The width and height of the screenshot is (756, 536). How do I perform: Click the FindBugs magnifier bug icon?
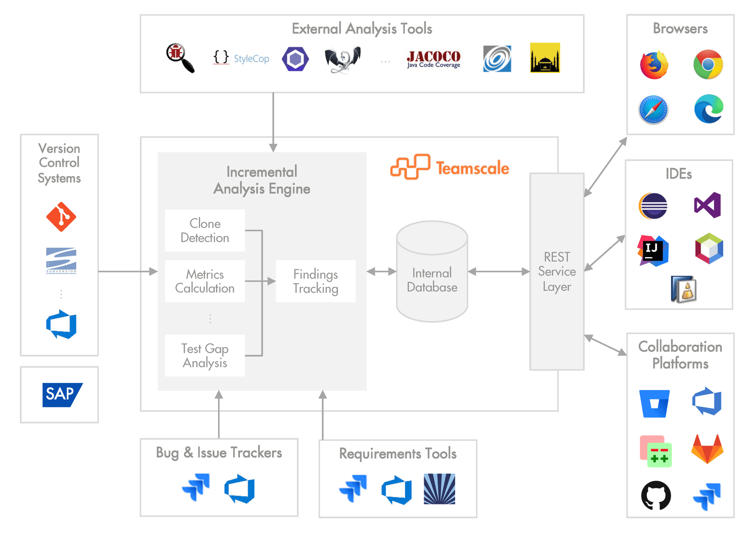(181, 58)
